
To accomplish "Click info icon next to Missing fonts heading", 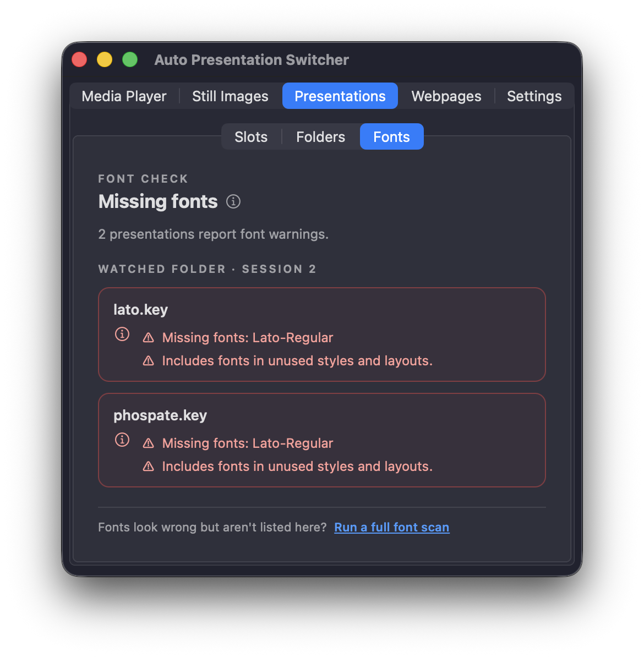I will (x=233, y=201).
